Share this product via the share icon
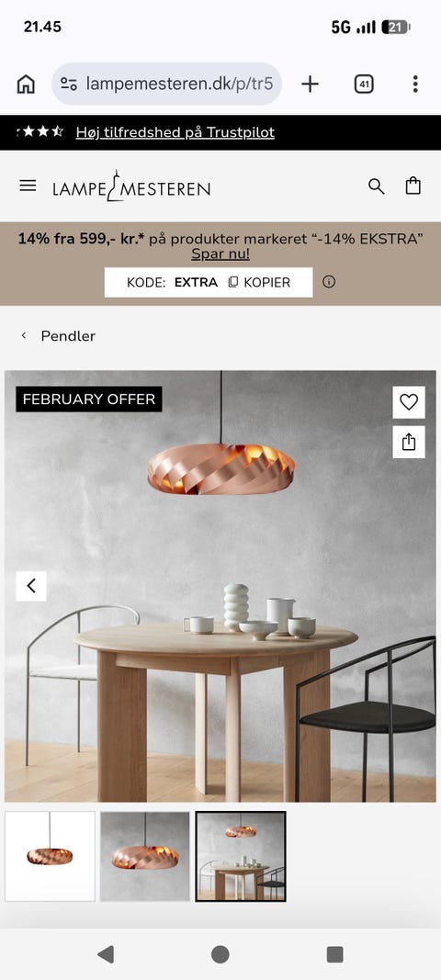Image resolution: width=441 pixels, height=980 pixels. click(409, 442)
